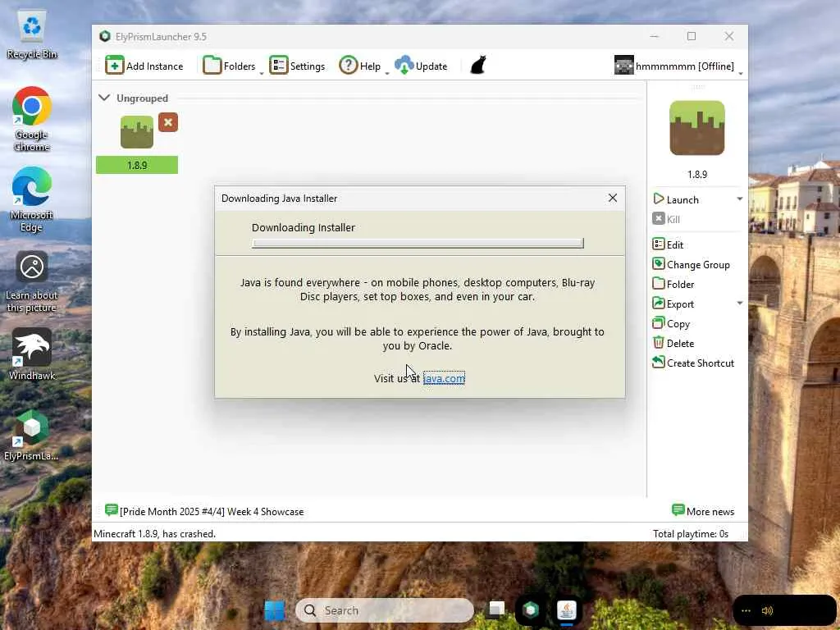
Task: Click the Task View taskbar icon
Action: pyautogui.click(x=496, y=610)
